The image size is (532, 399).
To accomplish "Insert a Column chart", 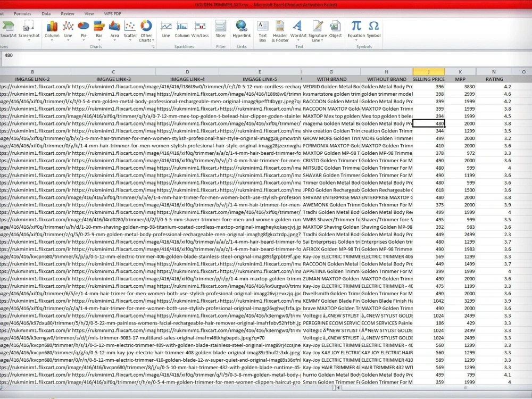I will coord(52,29).
